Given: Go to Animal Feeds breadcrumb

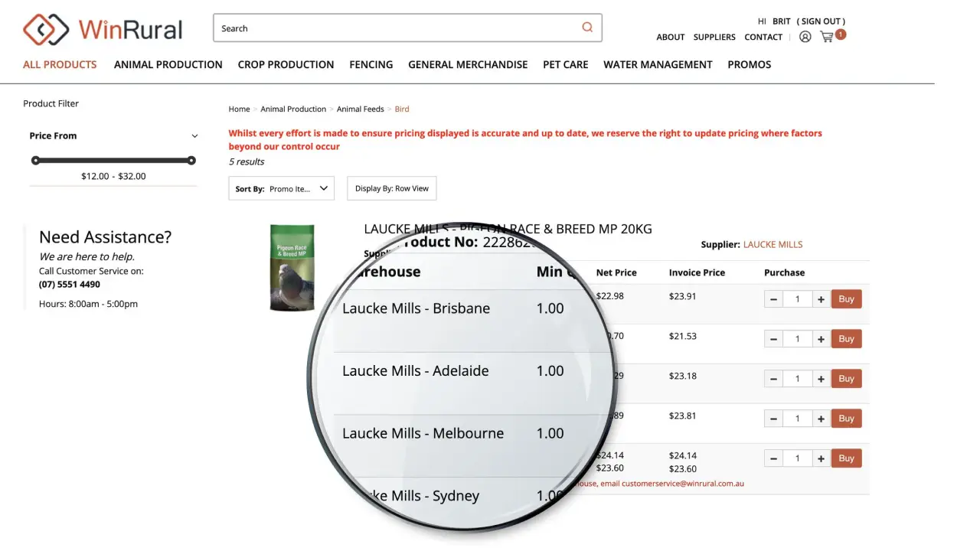Looking at the screenshot, I should [x=361, y=109].
